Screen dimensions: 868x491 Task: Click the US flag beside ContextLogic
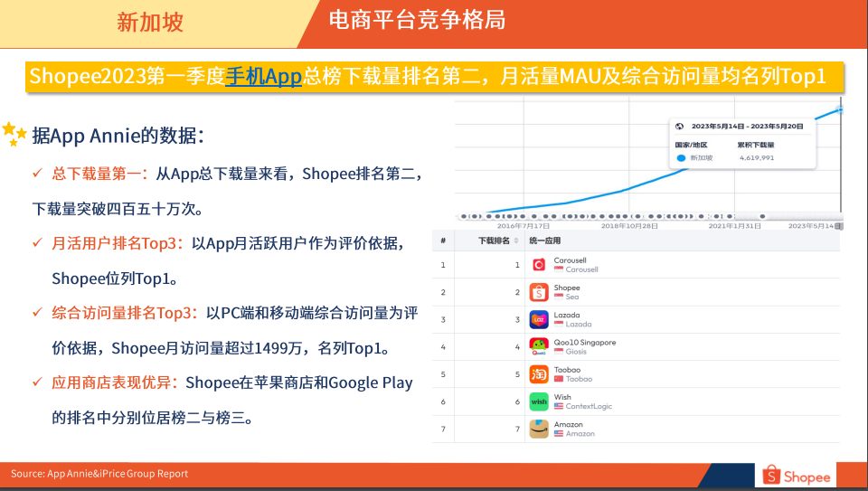[x=559, y=406]
